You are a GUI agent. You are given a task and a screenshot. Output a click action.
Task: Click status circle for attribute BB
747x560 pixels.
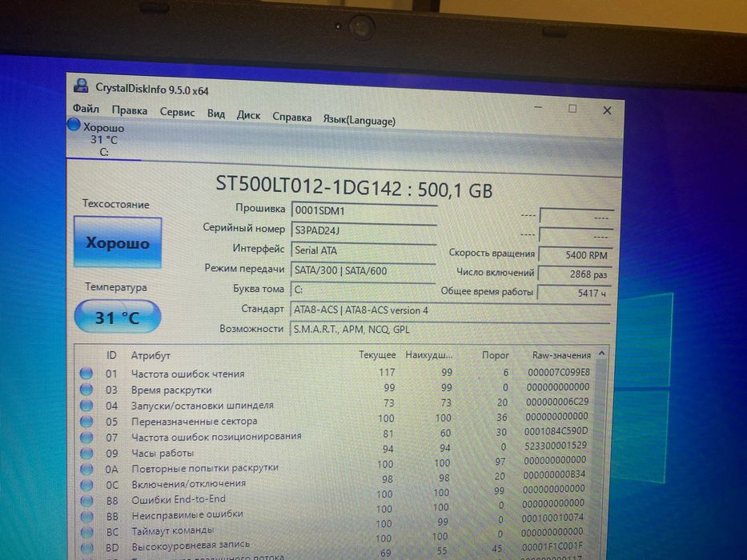pos(86,516)
